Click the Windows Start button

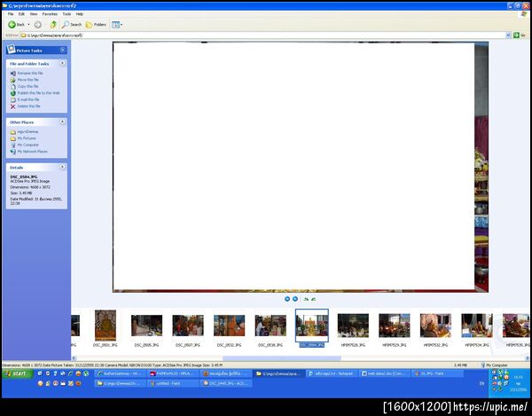coord(18,373)
